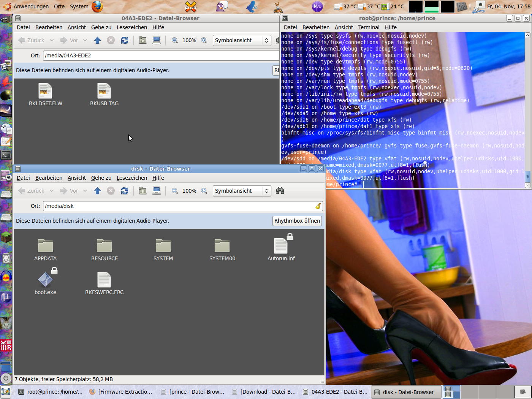This screenshot has height=399, width=532.
Task: Open Ansicht menu in 04A3-EDE2 window
Action: point(77,27)
